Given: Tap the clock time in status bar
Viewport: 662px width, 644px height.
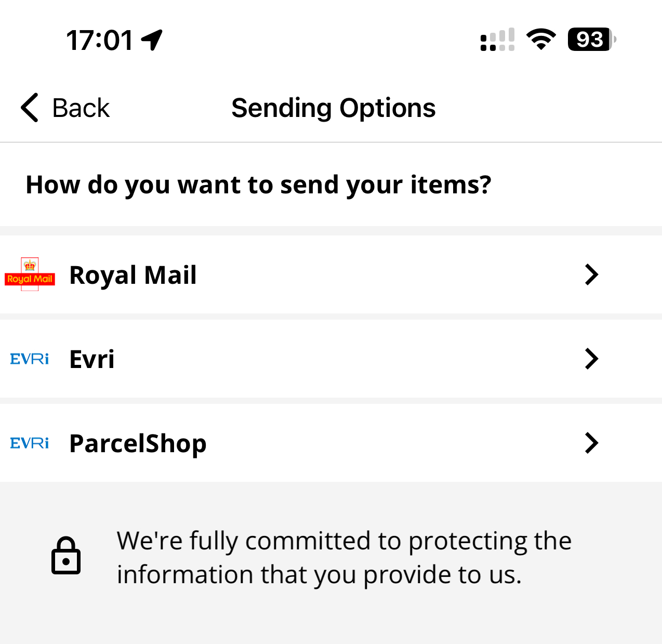Looking at the screenshot, I should (100, 40).
